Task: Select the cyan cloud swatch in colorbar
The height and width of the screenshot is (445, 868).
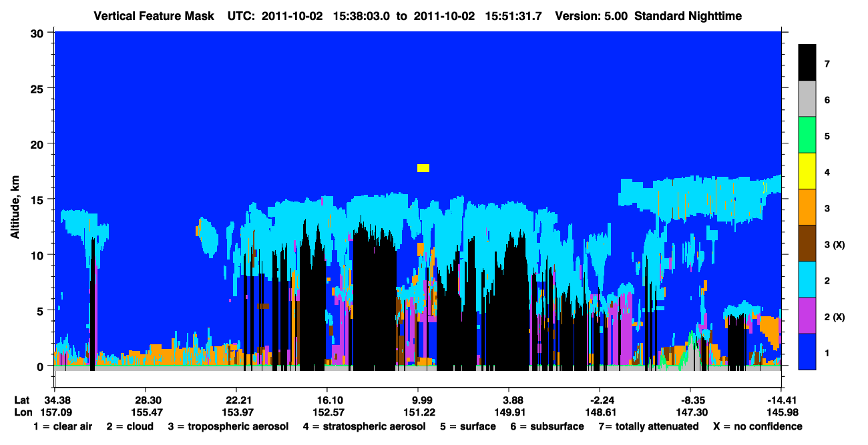Action: (x=807, y=280)
